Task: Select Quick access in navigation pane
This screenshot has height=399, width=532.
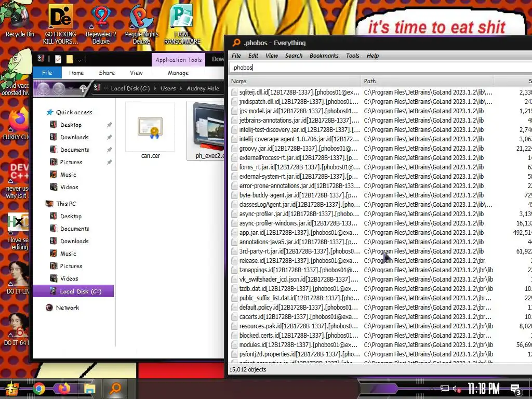Action: tap(74, 112)
